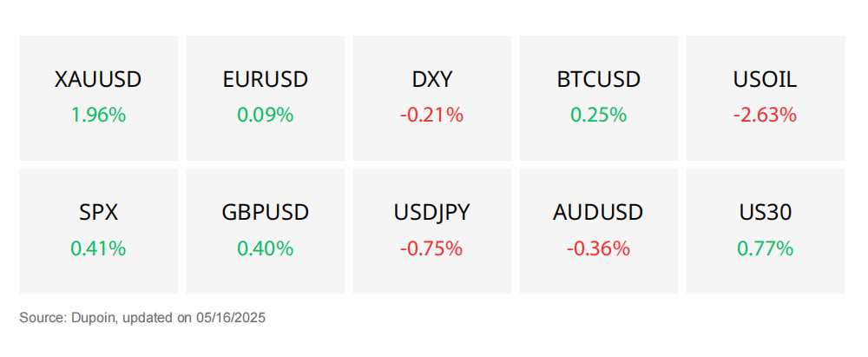Image resolution: width=868 pixels, height=357 pixels.
Task: Open the SPX index tile
Action: pos(99,231)
